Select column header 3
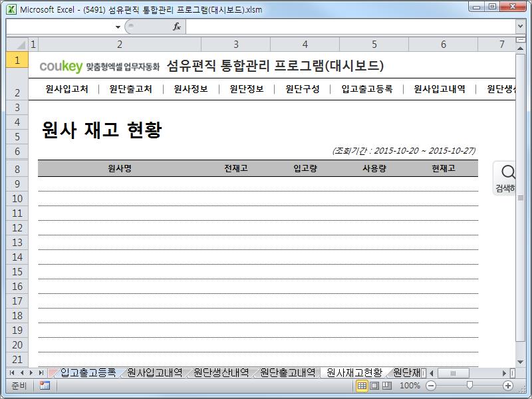This screenshot has height=399, width=532. coord(236,44)
